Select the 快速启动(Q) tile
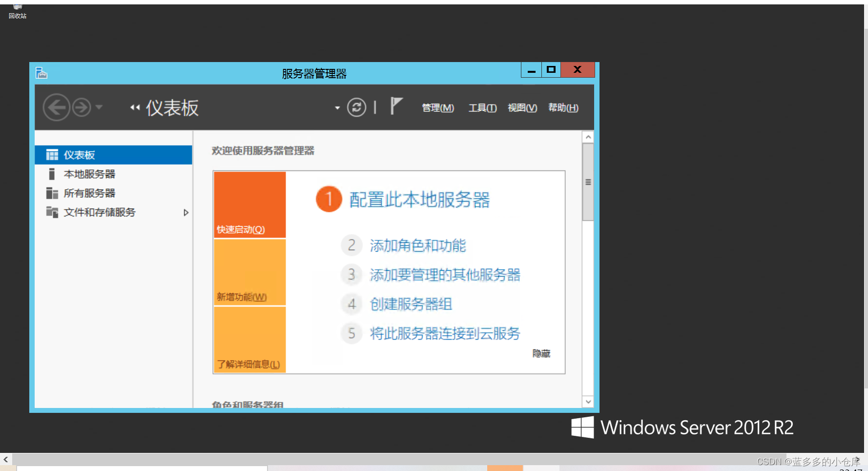 tap(249, 205)
